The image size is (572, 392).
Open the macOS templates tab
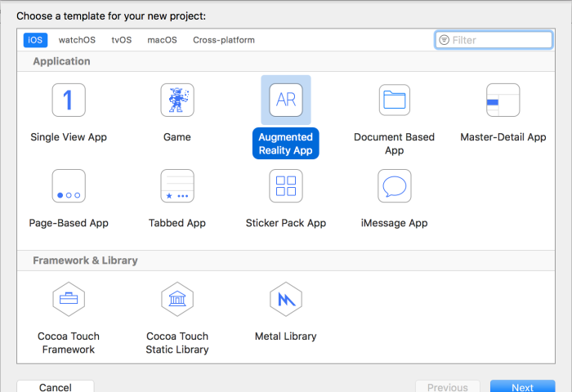pyautogui.click(x=162, y=40)
